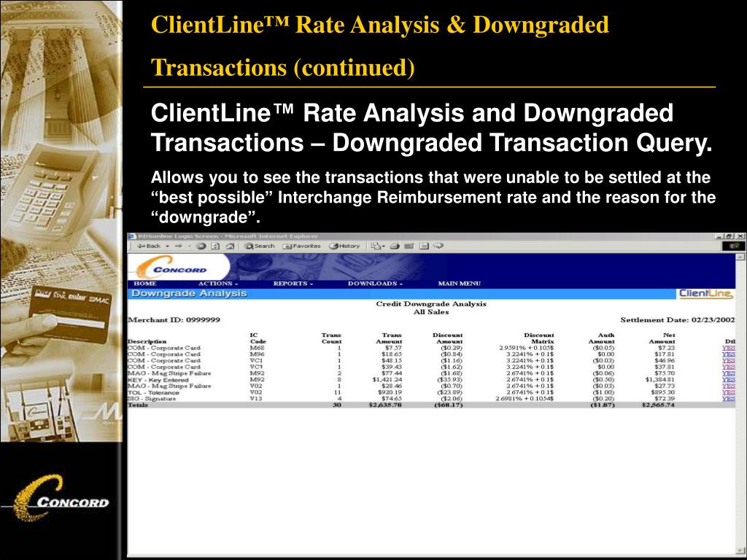Click the 'TOL - Tolerance' description cell
Viewport: 747px width, 560px height.
(x=153, y=392)
